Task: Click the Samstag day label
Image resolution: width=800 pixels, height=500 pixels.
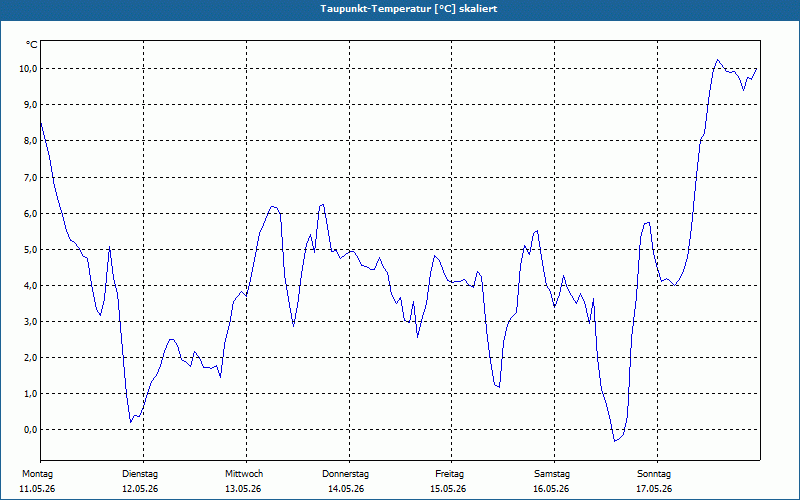Action: point(552,474)
